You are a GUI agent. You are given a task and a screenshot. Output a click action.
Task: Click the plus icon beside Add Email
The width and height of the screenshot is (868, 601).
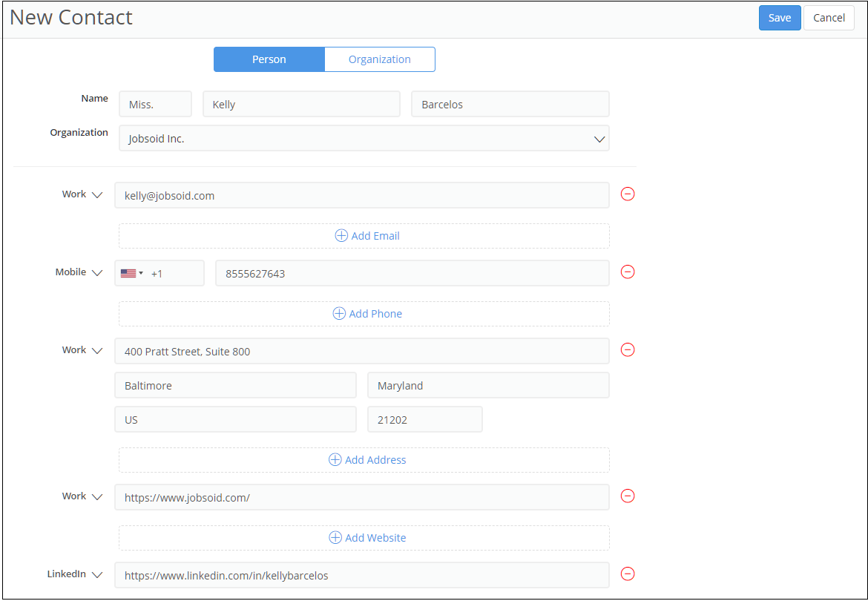click(341, 236)
